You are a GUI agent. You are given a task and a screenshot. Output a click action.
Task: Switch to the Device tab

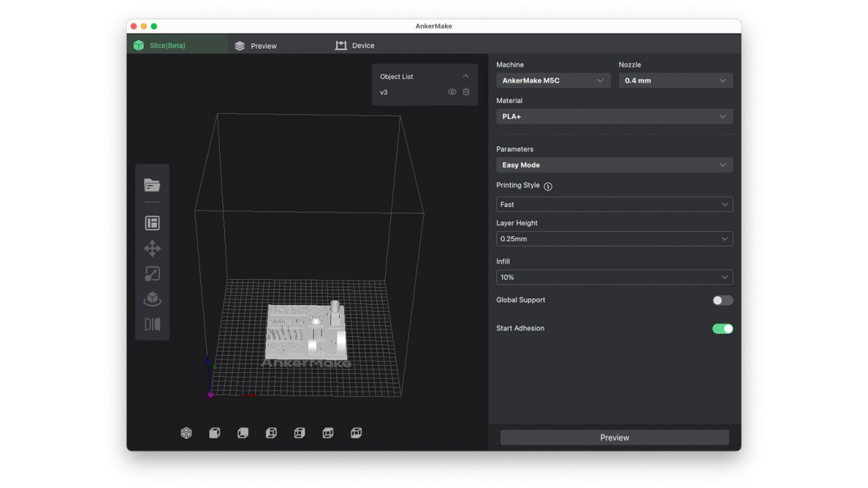point(355,45)
